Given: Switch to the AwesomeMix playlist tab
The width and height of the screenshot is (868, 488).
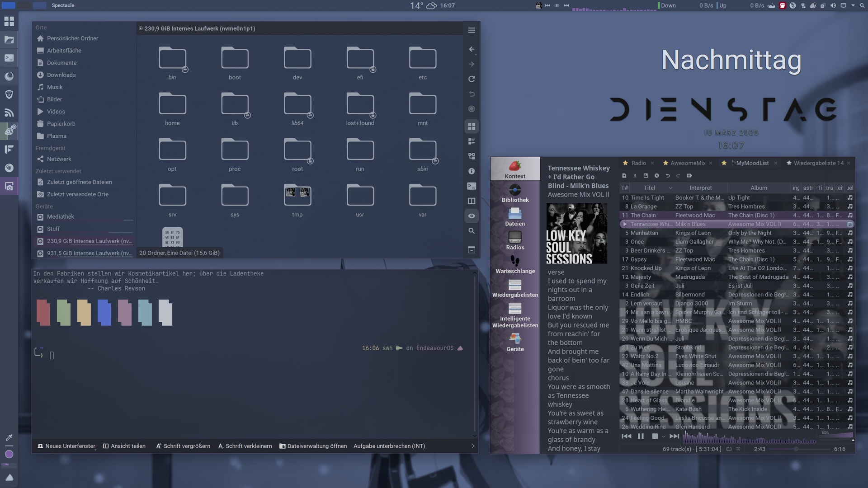Looking at the screenshot, I should [688, 163].
